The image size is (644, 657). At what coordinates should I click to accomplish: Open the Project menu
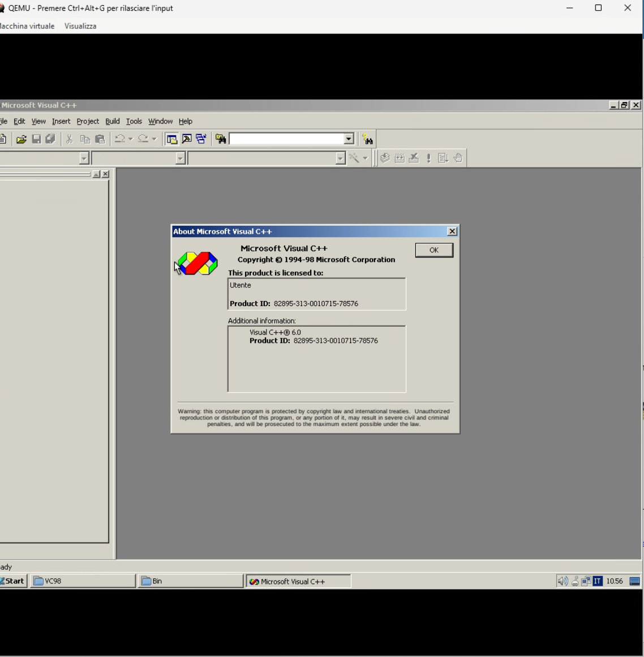pos(88,122)
